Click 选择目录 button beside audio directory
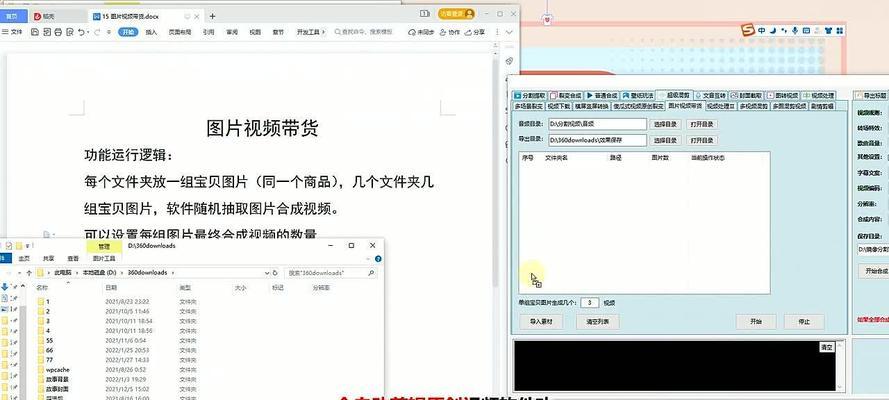 [x=665, y=124]
